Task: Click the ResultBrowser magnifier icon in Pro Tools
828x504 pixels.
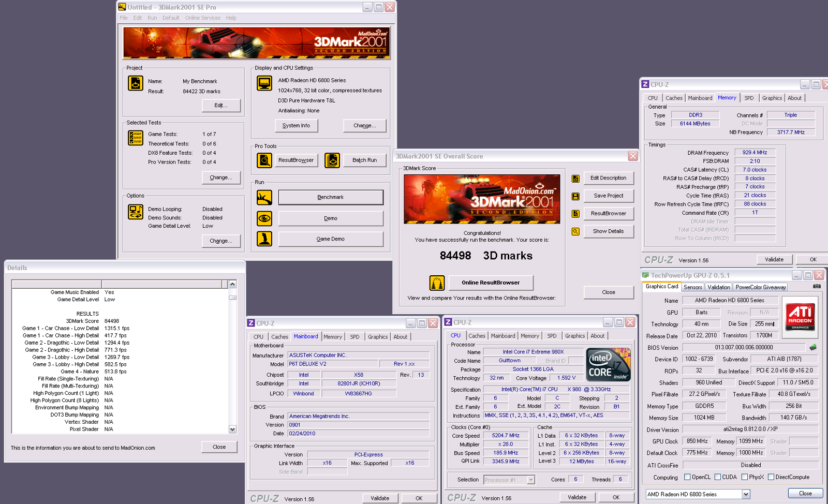Action: pyautogui.click(x=264, y=160)
